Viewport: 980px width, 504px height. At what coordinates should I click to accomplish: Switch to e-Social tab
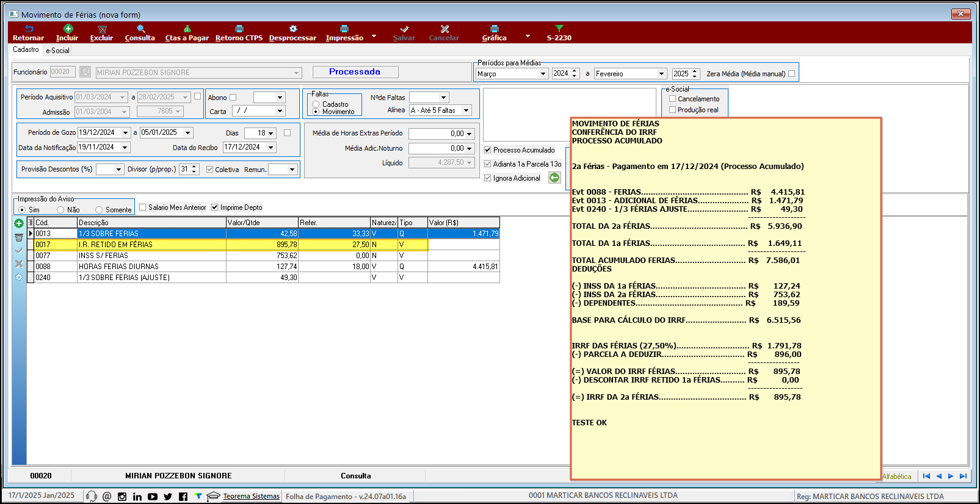coord(57,51)
